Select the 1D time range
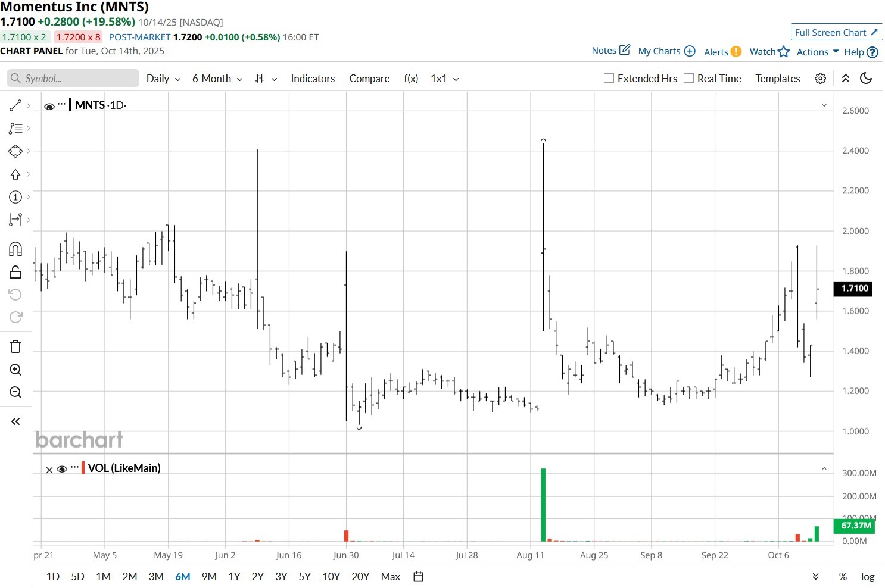The width and height of the screenshot is (885, 588). (53, 577)
